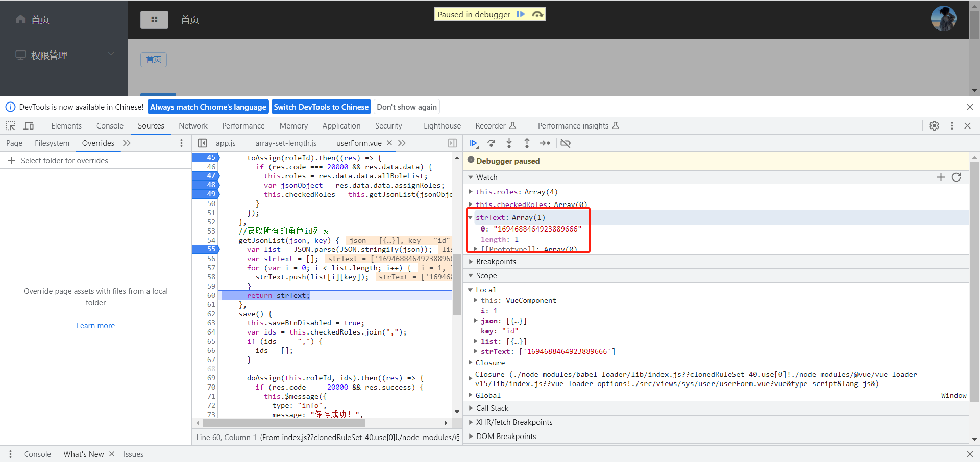Toggle the device toolbar icon
Screen dimensions: 980x462
[29, 126]
